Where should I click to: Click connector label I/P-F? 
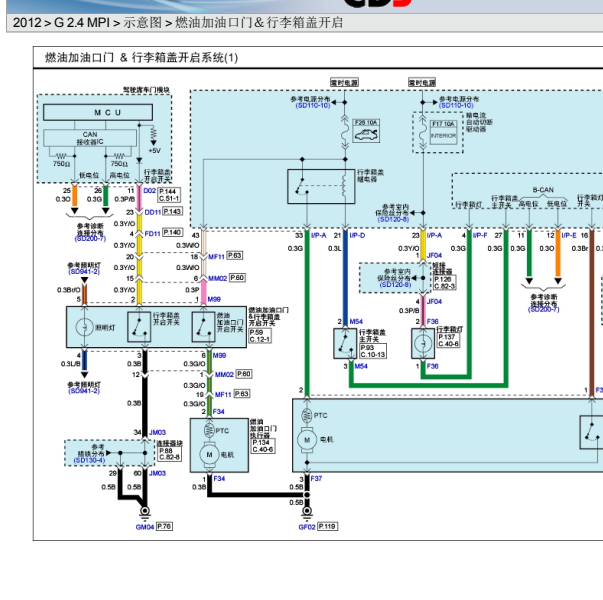pyautogui.click(x=480, y=235)
